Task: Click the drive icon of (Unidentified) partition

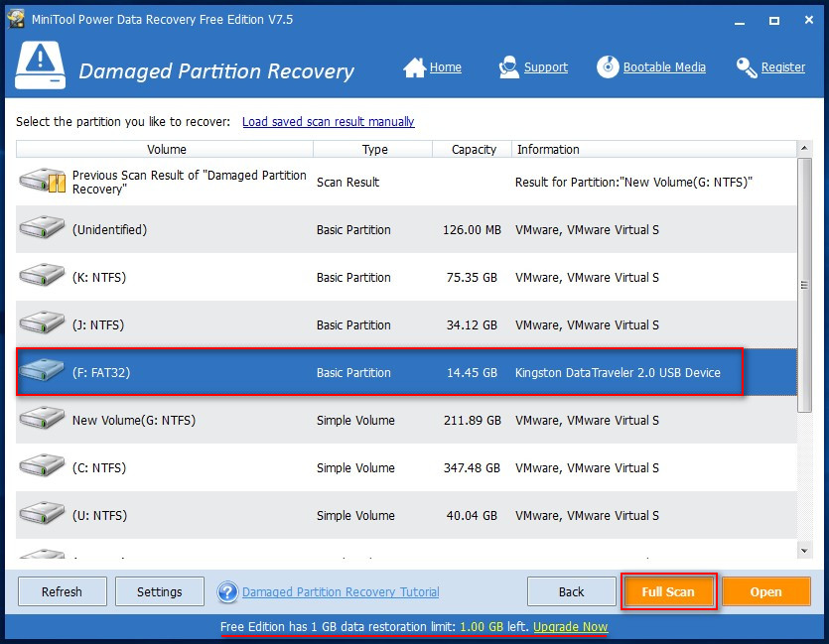Action: click(42, 227)
